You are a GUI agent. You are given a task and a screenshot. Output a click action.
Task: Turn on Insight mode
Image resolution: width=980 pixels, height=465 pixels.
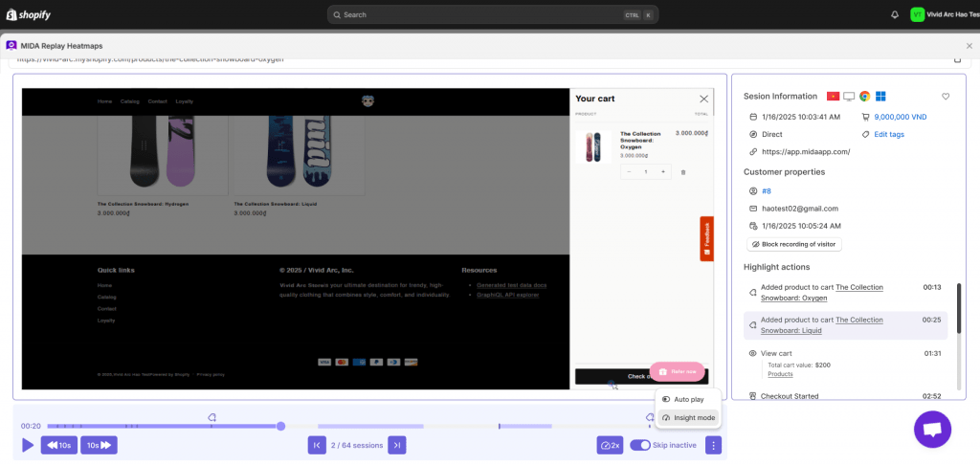click(x=688, y=418)
